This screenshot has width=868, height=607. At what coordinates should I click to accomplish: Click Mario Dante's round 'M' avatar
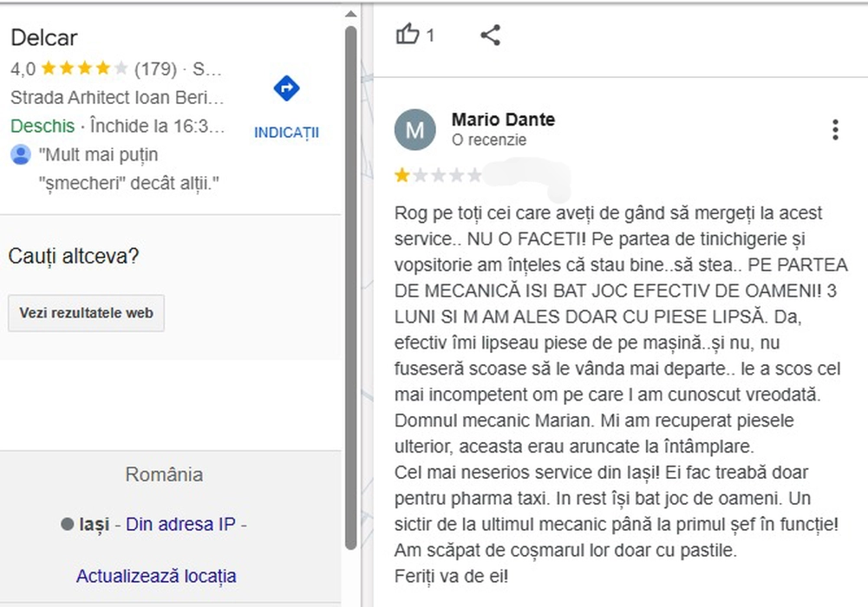[414, 130]
